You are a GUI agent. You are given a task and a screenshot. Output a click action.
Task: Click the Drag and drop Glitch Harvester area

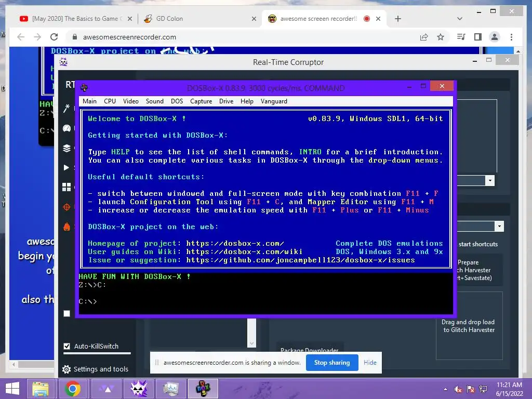click(x=469, y=326)
